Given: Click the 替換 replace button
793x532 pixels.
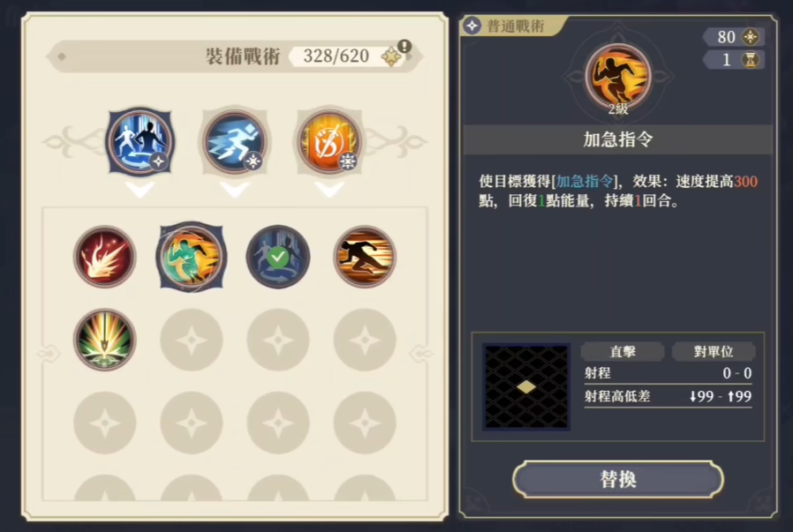Looking at the screenshot, I should click(618, 478).
